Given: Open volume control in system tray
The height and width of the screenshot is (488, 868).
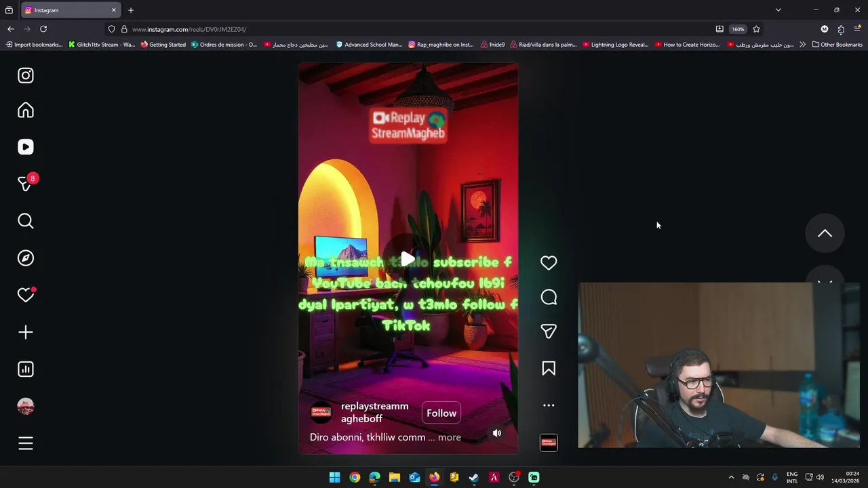Looking at the screenshot, I should click(820, 477).
